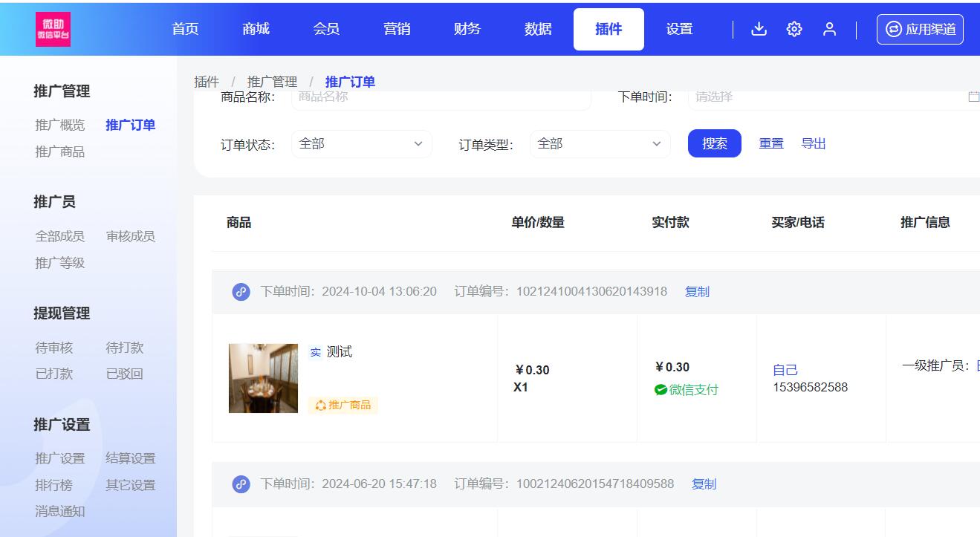Image resolution: width=980 pixels, height=537 pixels.
Task: Click 推广管理 in breadcrumb
Action: coord(272,82)
